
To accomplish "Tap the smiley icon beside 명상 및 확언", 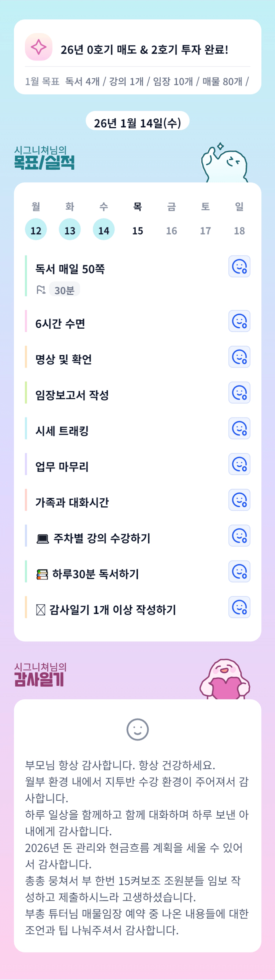I will click(x=239, y=357).
